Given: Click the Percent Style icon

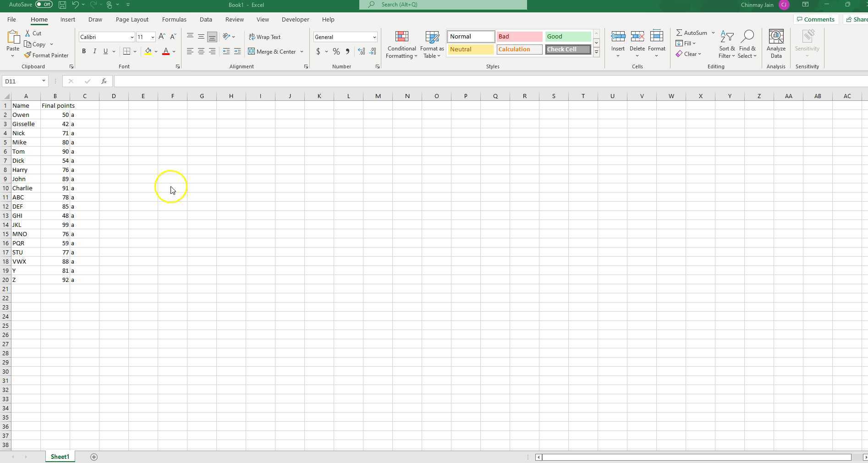Looking at the screenshot, I should pos(336,51).
